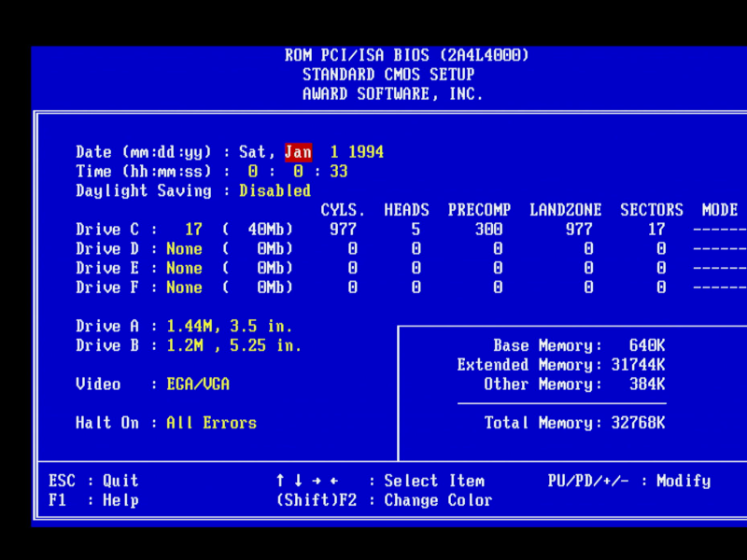Select Drive F None value

click(x=184, y=288)
